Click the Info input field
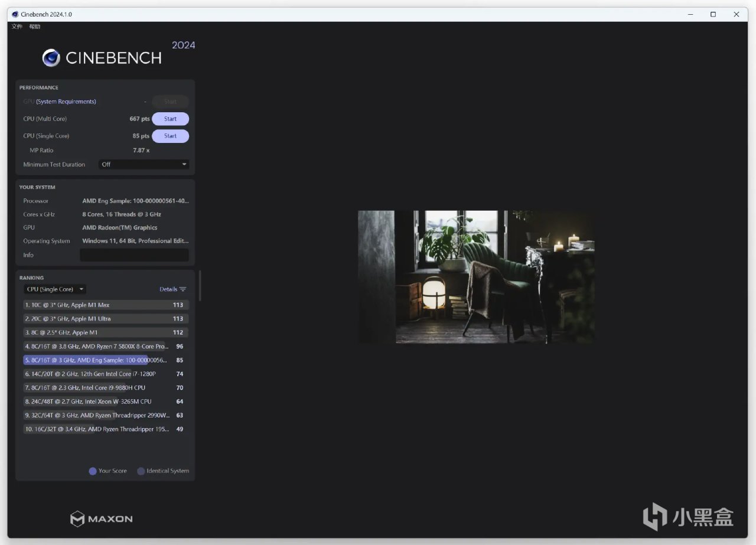 pyautogui.click(x=134, y=255)
